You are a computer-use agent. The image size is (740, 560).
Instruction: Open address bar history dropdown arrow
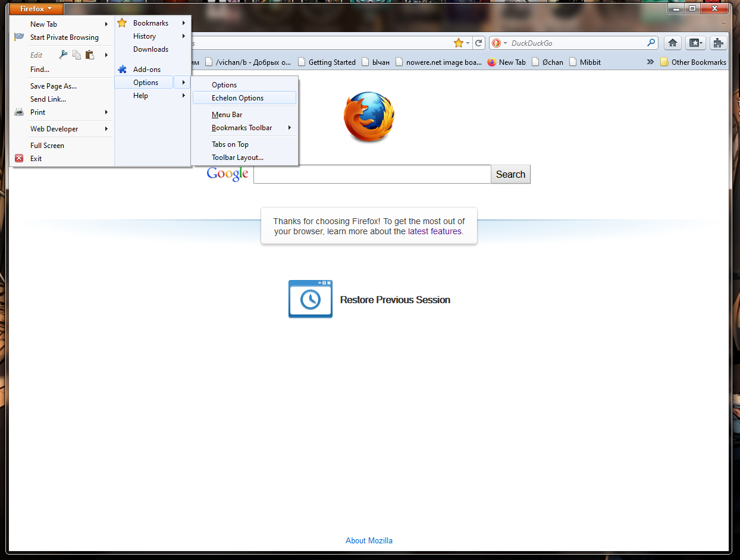click(x=468, y=43)
